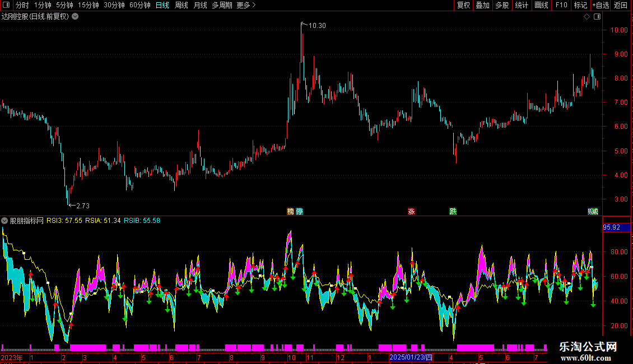Expand the 更多 periods menu
The image size is (633, 364).
point(246,5)
